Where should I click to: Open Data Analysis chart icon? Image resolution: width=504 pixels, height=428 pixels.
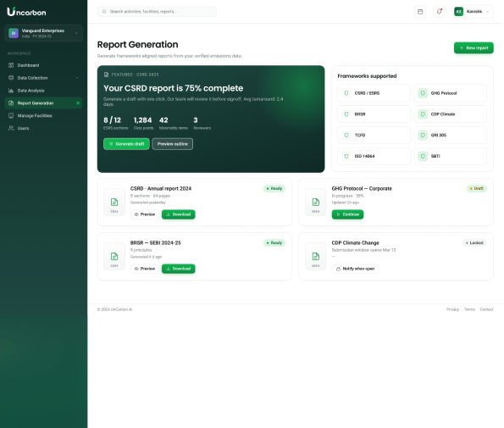point(11,91)
